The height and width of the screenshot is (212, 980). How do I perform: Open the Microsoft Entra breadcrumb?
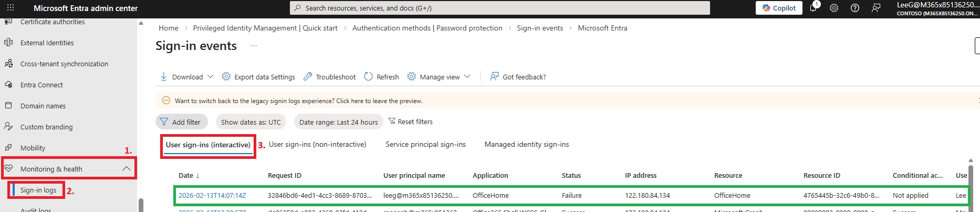click(602, 28)
